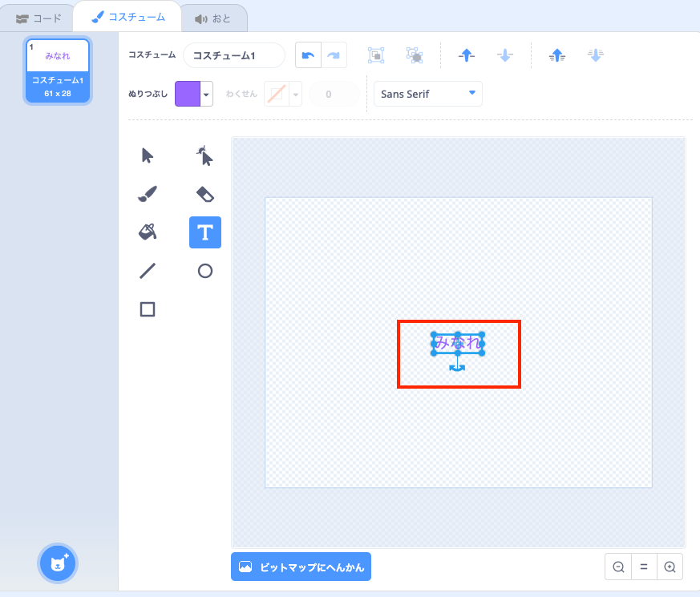Click the rotation handle below text box
This screenshot has height=597, width=700.
tap(457, 368)
